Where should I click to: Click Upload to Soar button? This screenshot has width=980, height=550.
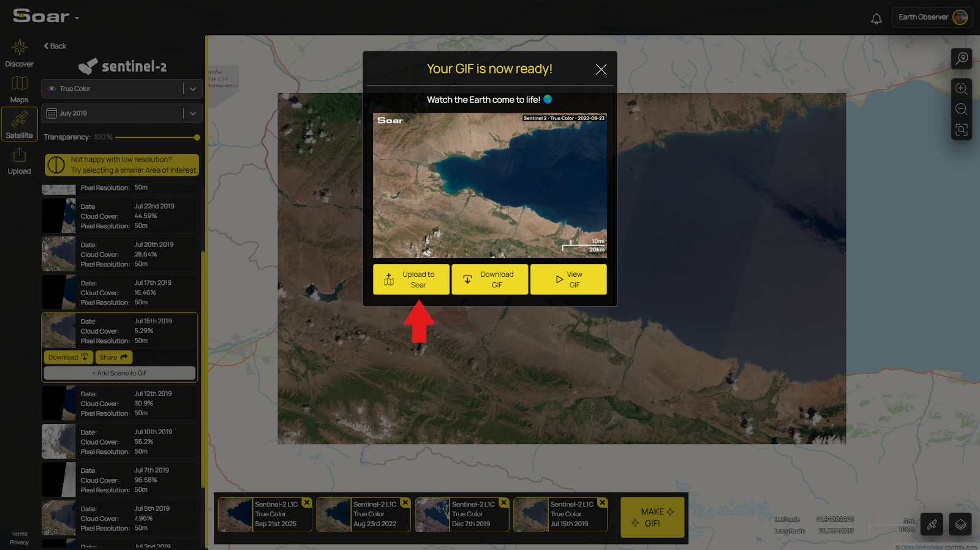(411, 279)
